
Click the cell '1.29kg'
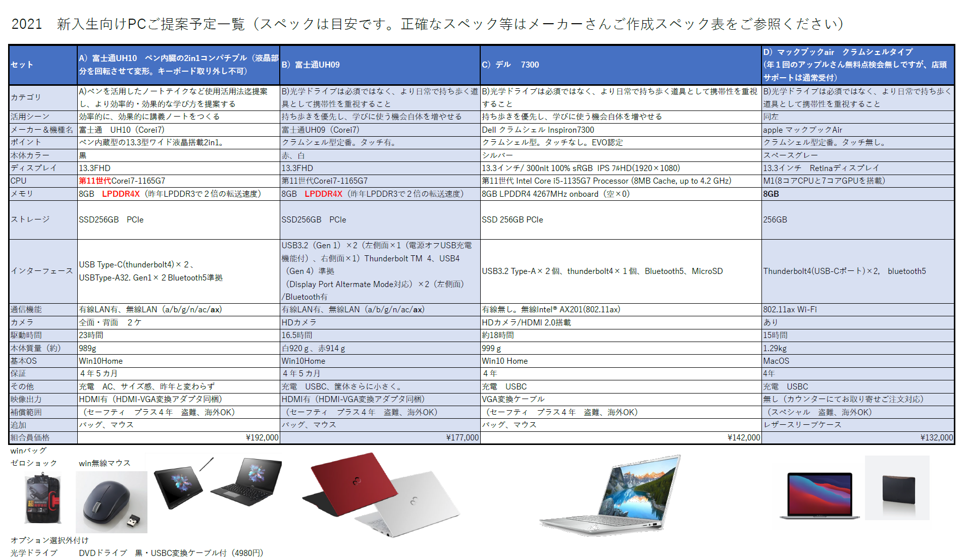(x=858, y=348)
